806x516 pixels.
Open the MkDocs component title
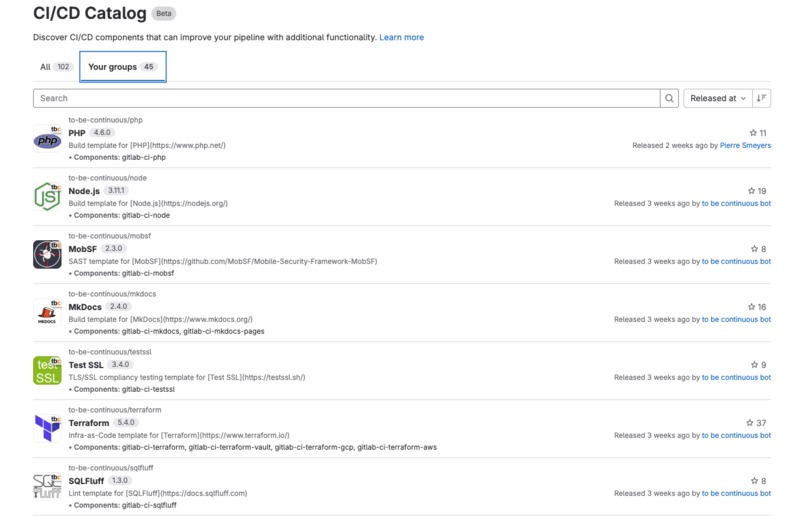click(x=85, y=307)
